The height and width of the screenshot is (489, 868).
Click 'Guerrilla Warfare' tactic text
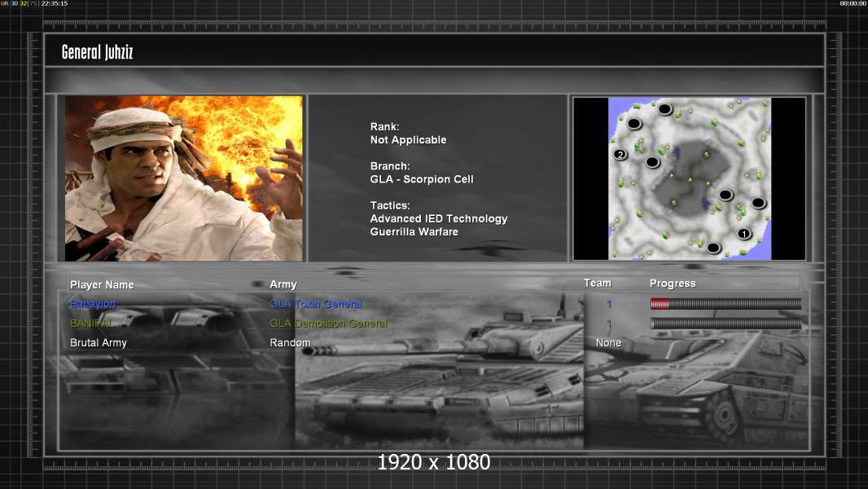[414, 232]
